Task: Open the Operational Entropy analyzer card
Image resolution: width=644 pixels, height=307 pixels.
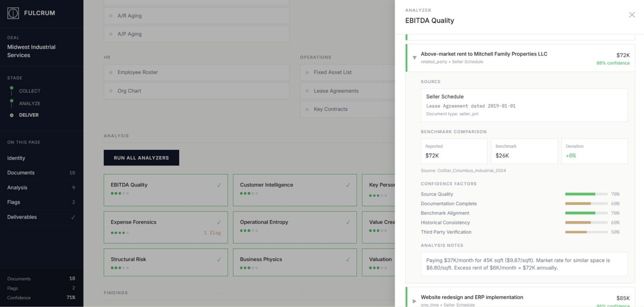Action: coord(295,227)
